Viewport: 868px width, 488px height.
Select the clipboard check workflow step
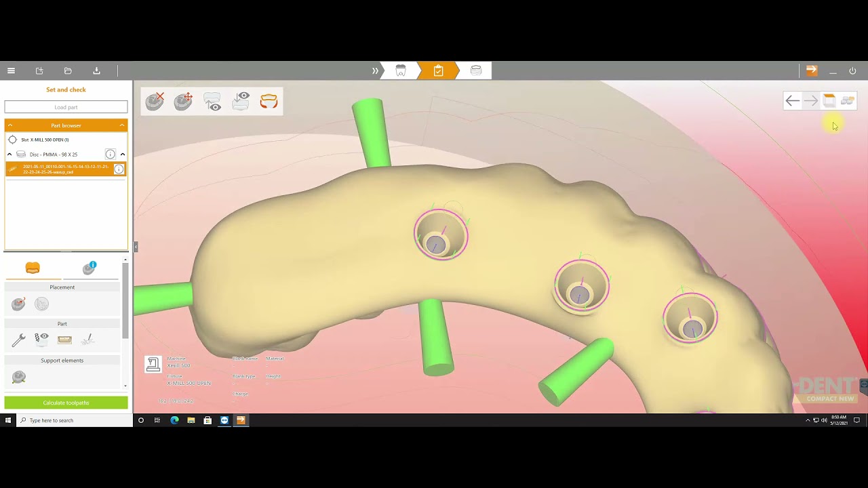pyautogui.click(x=438, y=70)
